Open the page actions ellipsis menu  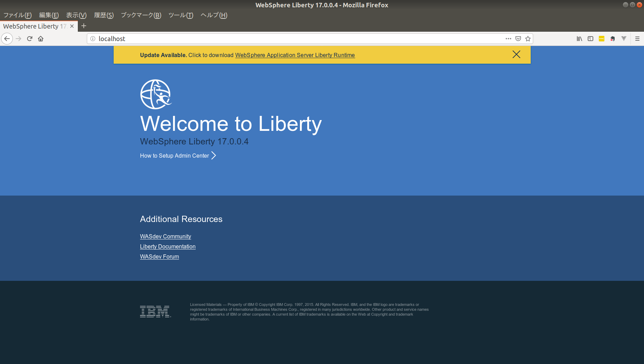point(508,39)
